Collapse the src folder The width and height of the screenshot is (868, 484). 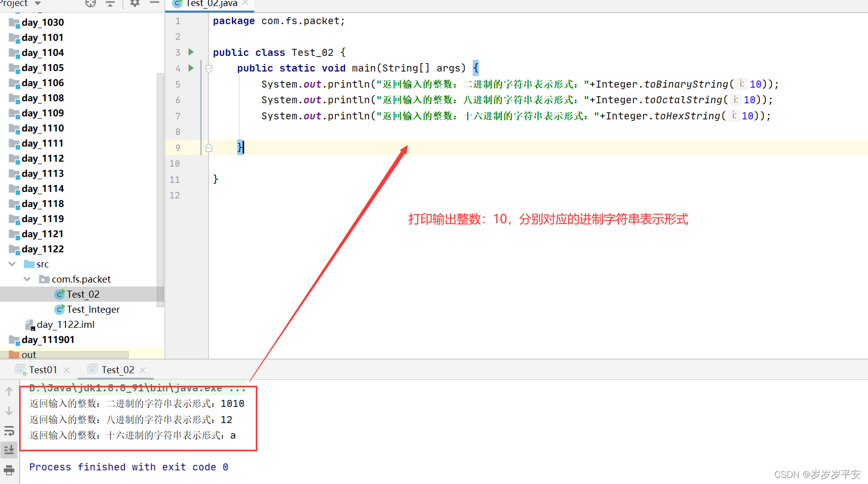click(12, 264)
